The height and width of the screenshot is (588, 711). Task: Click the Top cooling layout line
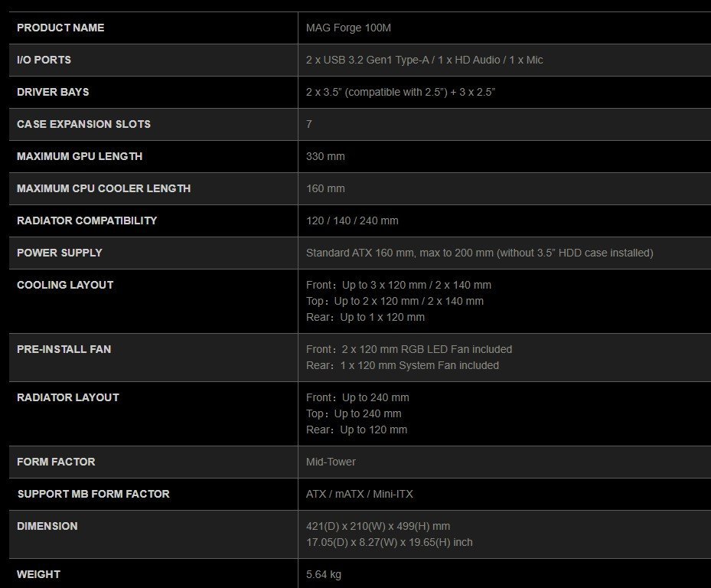click(395, 301)
